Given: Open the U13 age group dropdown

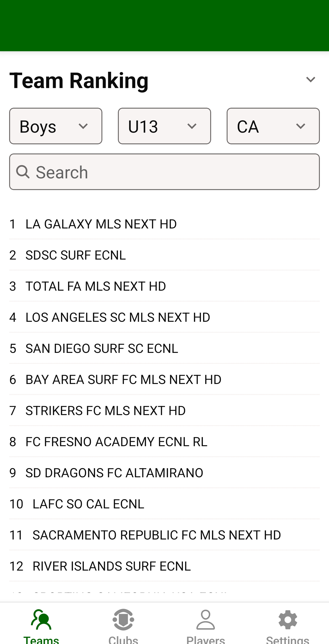Looking at the screenshot, I should (x=164, y=126).
